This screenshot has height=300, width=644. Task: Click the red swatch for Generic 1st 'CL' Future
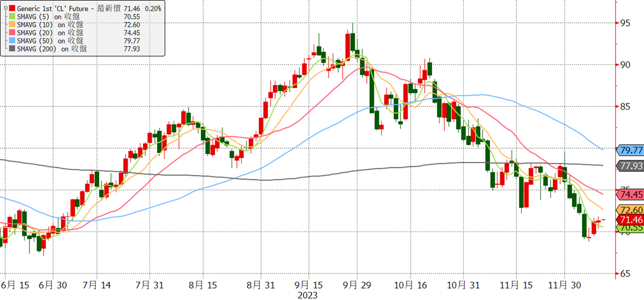tap(11, 8)
